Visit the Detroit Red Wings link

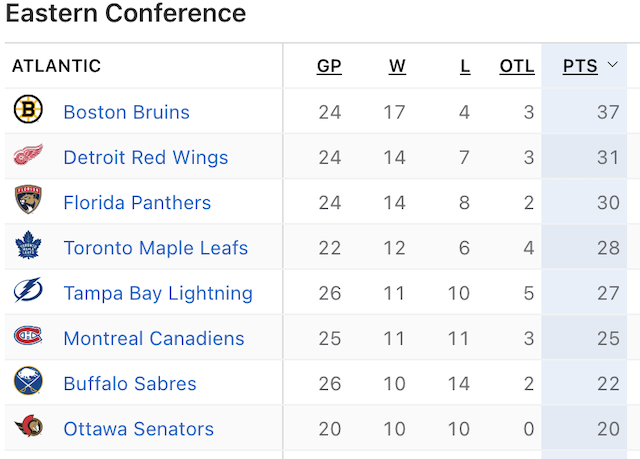(x=146, y=157)
